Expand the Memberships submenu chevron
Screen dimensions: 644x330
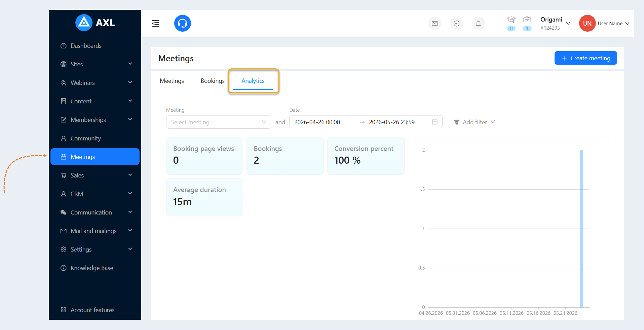130,119
